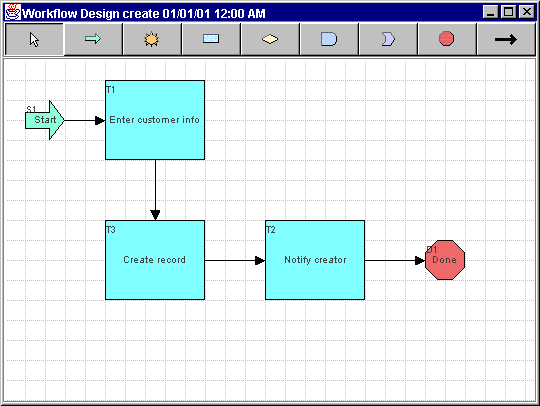The width and height of the screenshot is (540, 406).
Task: Click the T1 label on task
Action: tap(111, 90)
